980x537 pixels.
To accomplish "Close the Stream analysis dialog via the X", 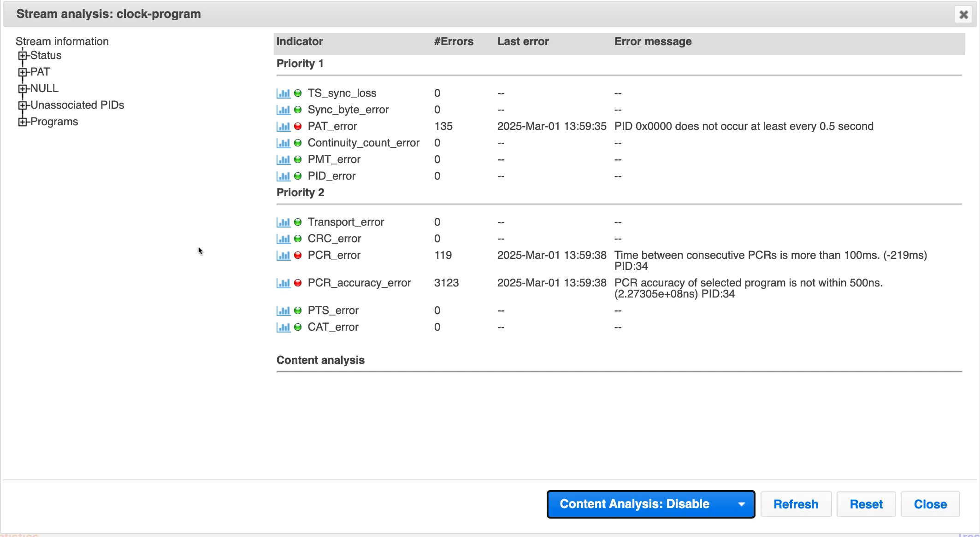I will [963, 15].
